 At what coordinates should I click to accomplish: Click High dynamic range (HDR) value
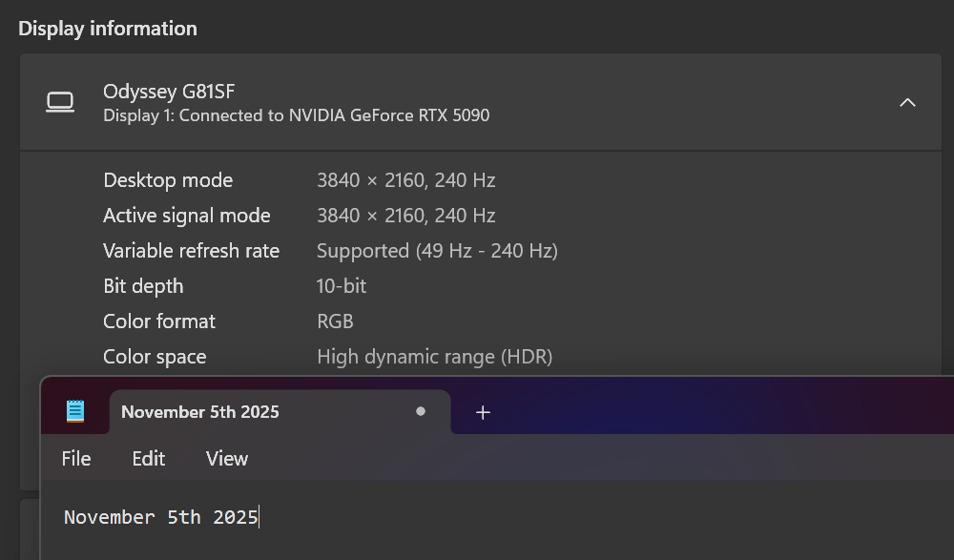[434, 357]
